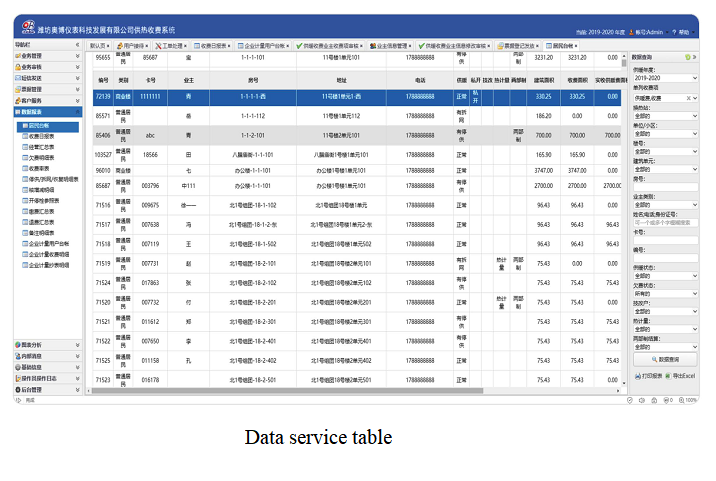
Task: Click the 企业计量用户台帐 tab table icon
Action: 240,46
